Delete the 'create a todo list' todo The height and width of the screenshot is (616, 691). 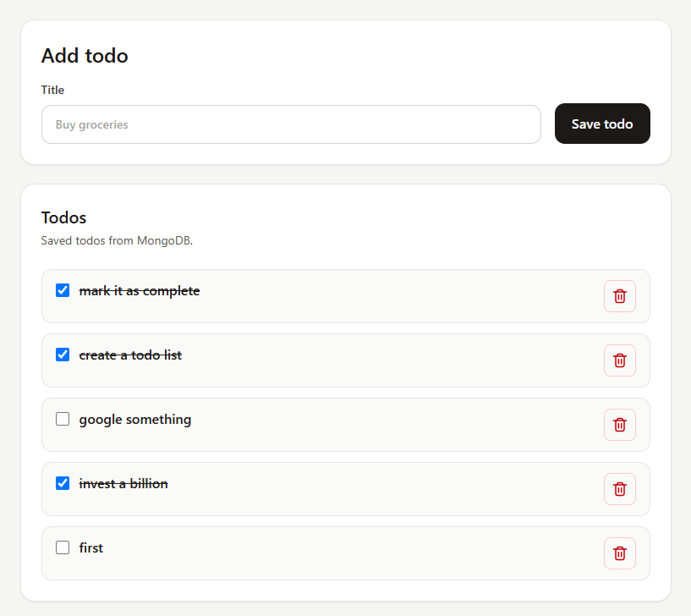click(620, 360)
